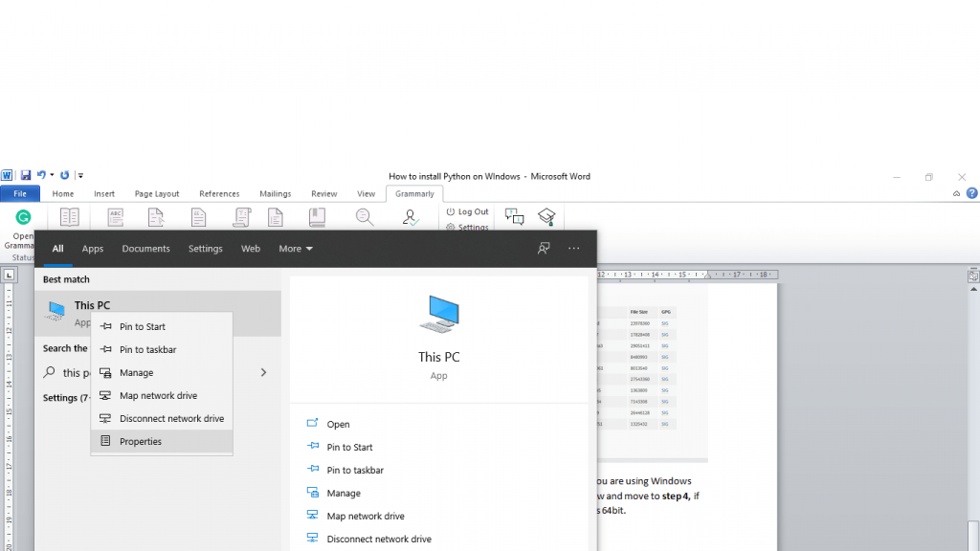This screenshot has height=551, width=980.
Task: Click the person-with-checkmark icon in Grammarly ribbon
Action: pyautogui.click(x=411, y=217)
